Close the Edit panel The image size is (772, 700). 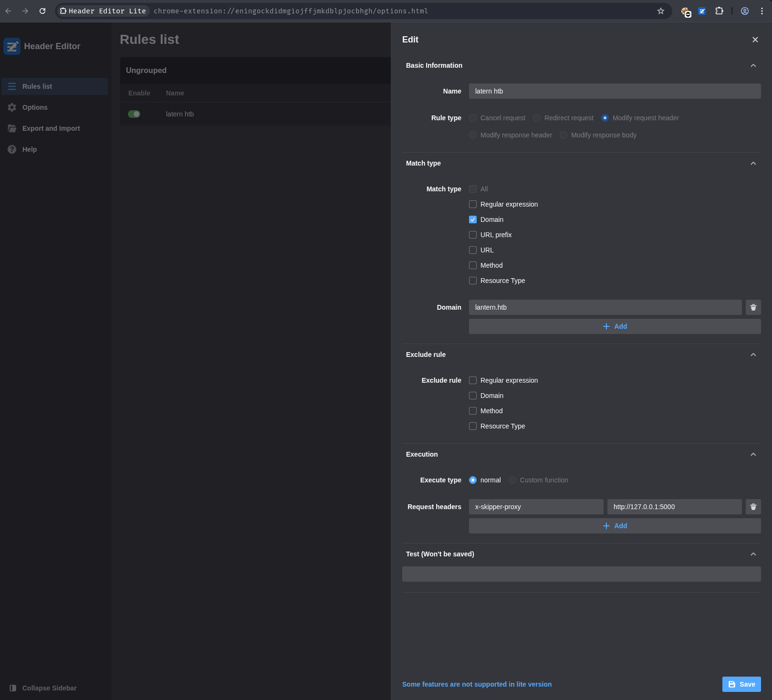(x=755, y=40)
